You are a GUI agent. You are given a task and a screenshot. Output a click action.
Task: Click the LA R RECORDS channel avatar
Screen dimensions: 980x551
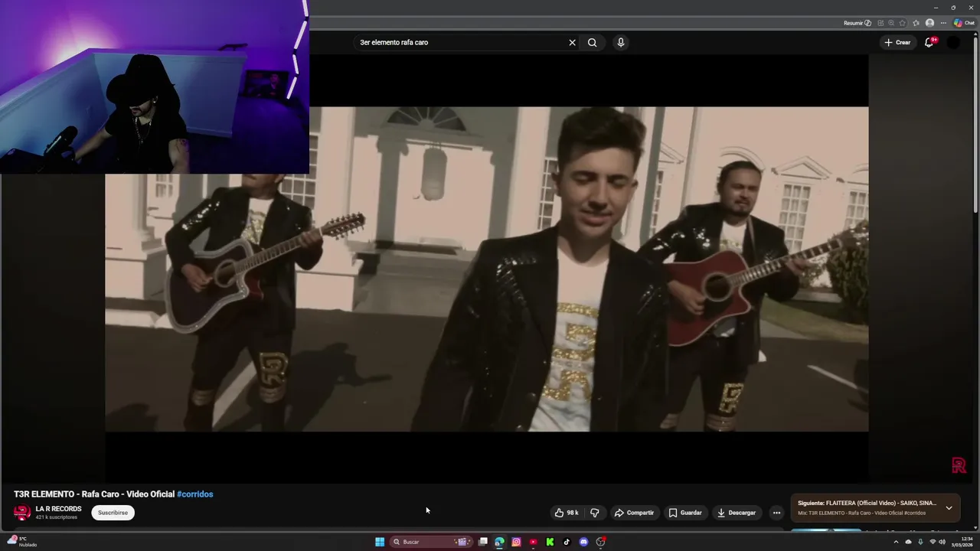(22, 513)
